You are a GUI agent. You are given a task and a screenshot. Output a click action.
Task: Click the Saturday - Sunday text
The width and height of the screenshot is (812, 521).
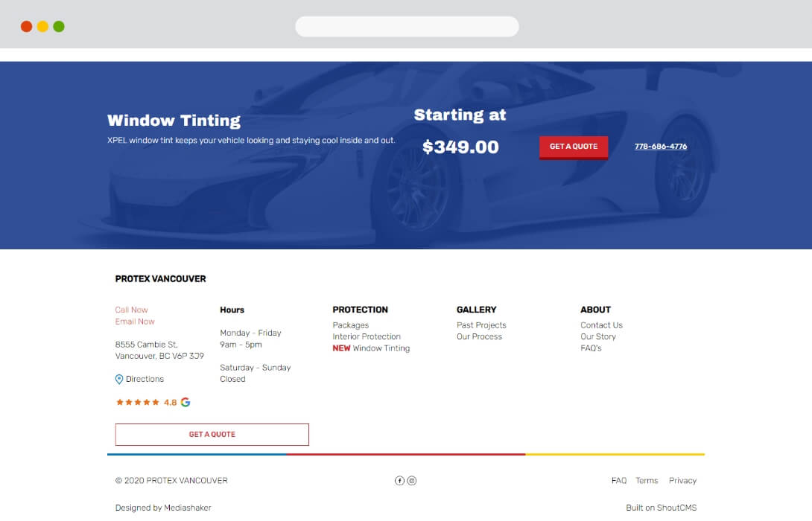256,368
